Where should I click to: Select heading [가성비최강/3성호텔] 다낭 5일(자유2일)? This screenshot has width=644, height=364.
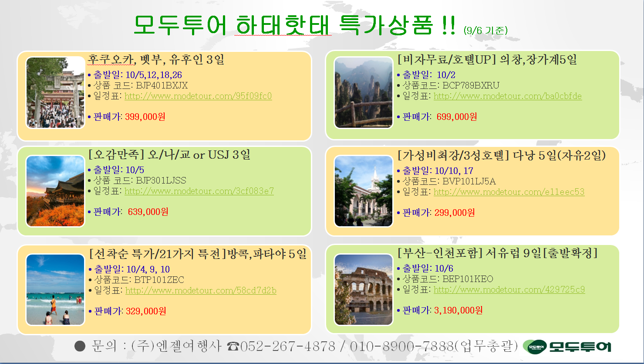pos(502,155)
